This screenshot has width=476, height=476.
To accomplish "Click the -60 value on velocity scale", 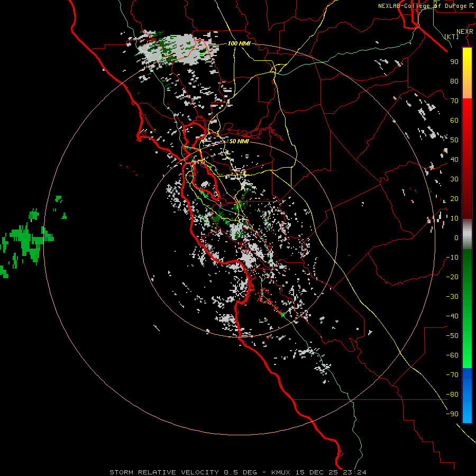I will tap(452, 355).
